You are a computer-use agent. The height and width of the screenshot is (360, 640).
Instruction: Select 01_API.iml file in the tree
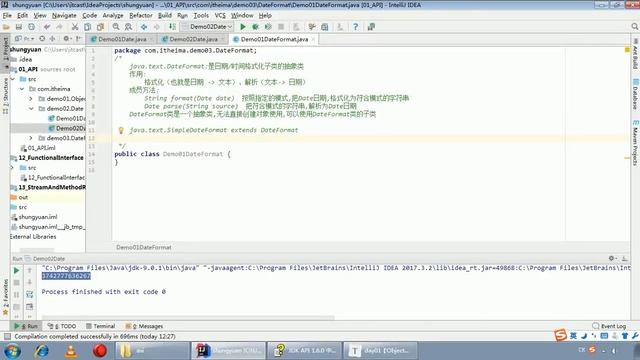pyautogui.click(x=38, y=148)
